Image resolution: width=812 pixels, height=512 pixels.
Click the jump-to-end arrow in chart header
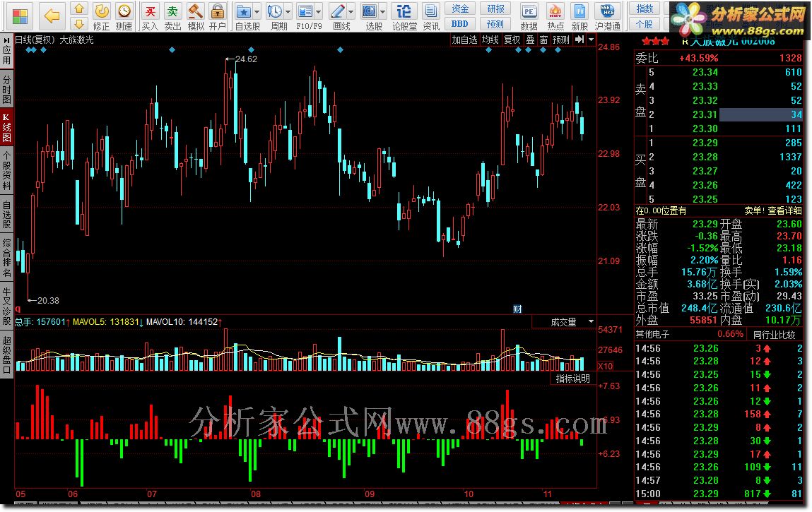point(579,40)
